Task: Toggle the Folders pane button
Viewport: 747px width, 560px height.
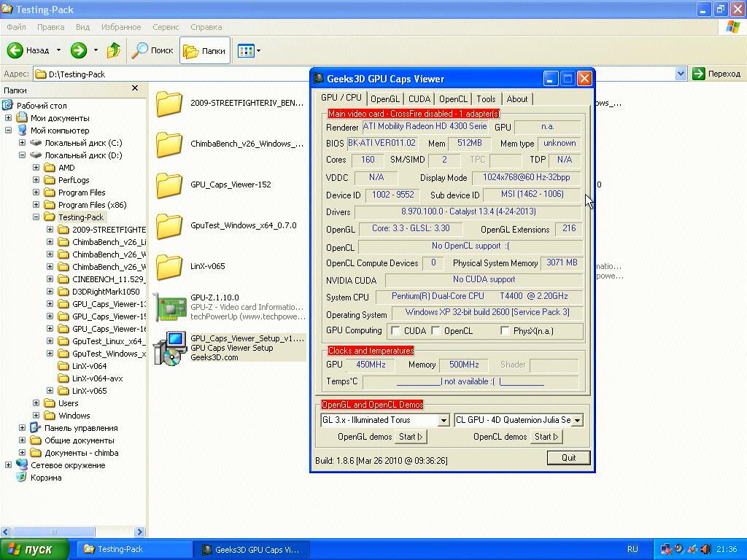Action: pyautogui.click(x=204, y=50)
